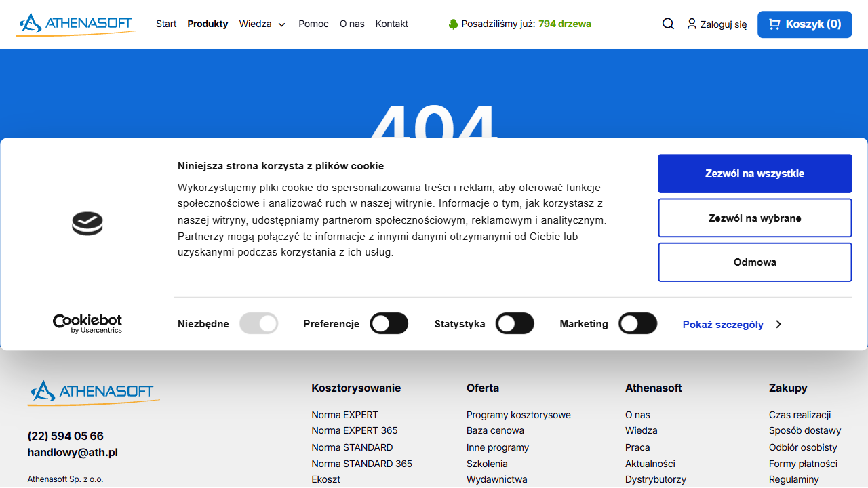Image resolution: width=868 pixels, height=488 pixels.
Task: Open Czas realizacji footer link
Action: (800, 415)
